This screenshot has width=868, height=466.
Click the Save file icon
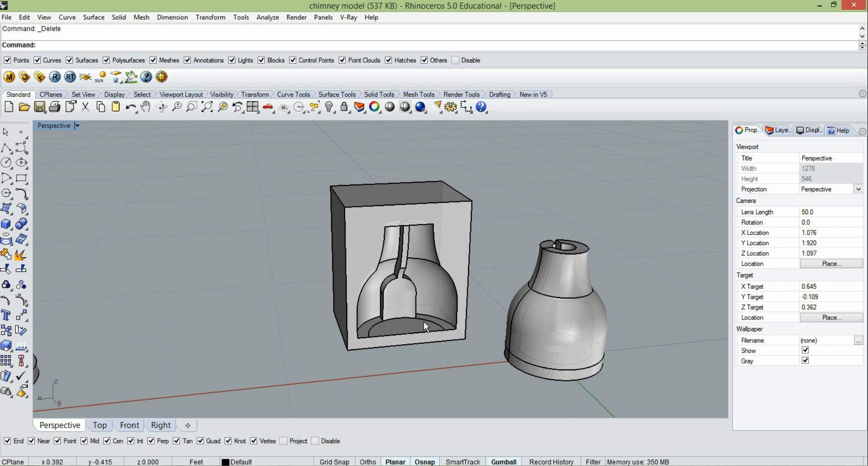40,107
